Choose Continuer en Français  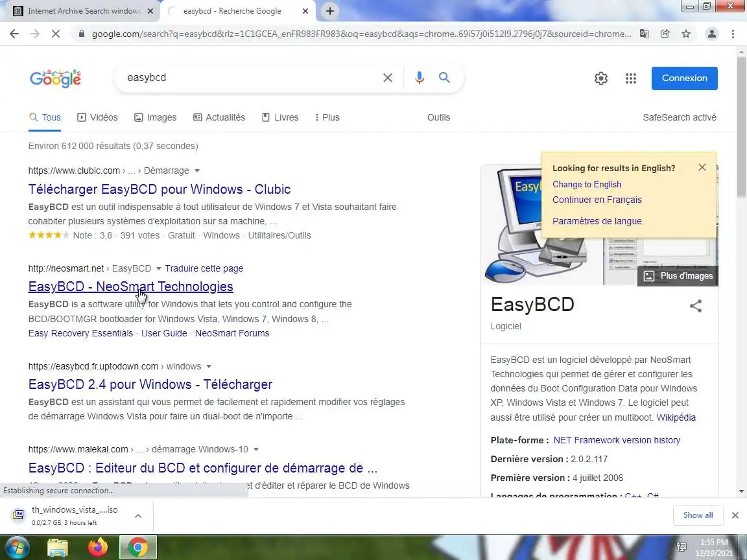pyautogui.click(x=597, y=200)
